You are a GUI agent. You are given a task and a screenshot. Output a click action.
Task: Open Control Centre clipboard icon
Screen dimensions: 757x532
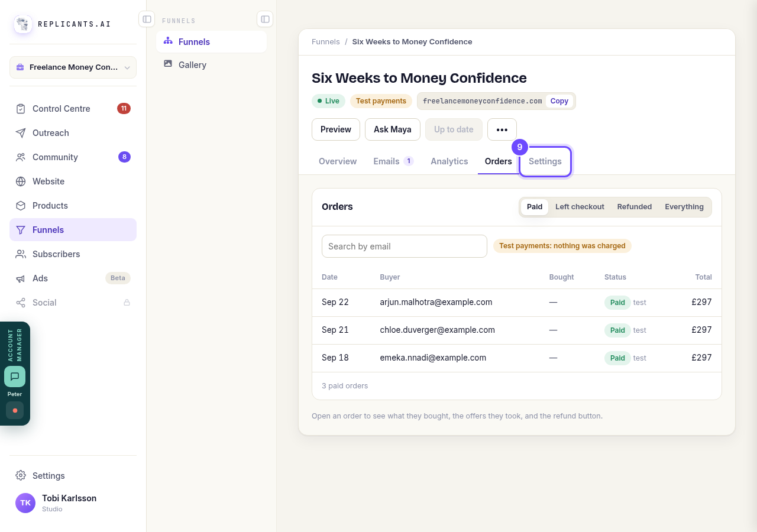21,109
